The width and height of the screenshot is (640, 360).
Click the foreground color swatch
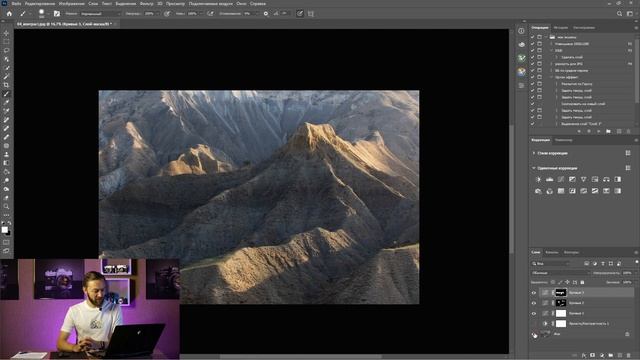tap(4, 230)
